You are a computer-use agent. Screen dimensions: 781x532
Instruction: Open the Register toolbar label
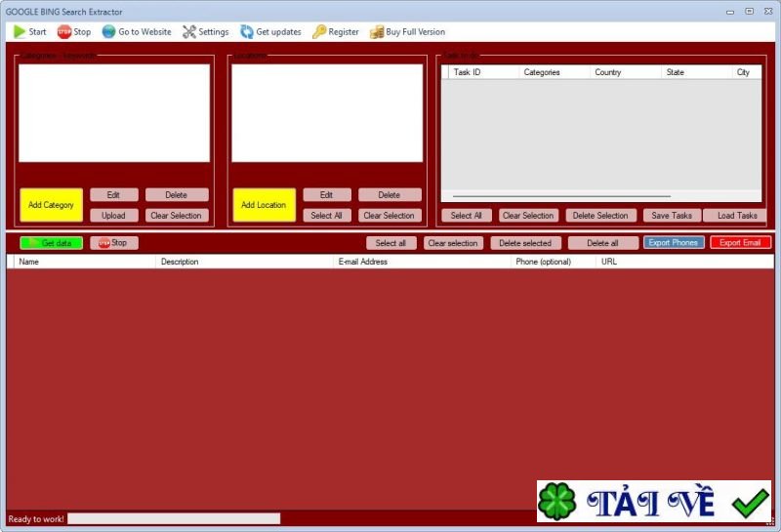[x=344, y=32]
